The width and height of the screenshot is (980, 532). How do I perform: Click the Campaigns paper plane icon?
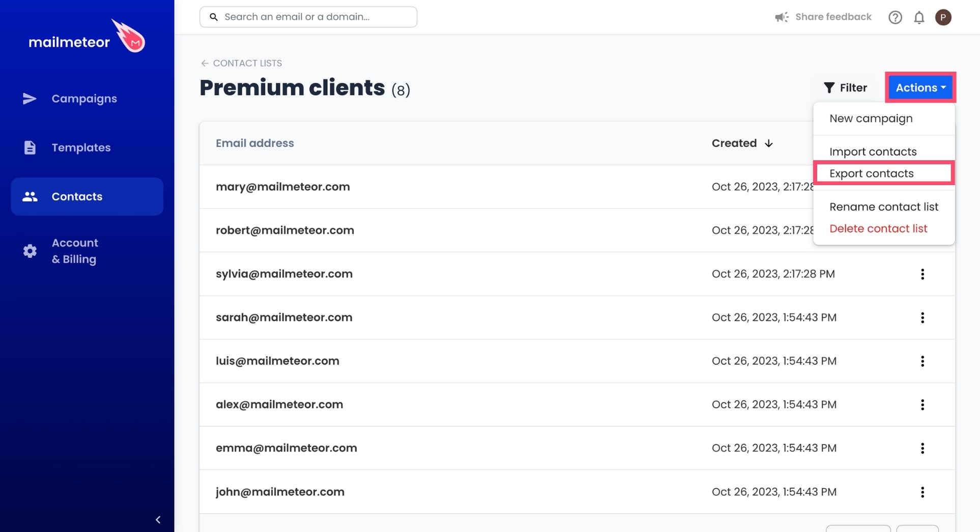[30, 99]
